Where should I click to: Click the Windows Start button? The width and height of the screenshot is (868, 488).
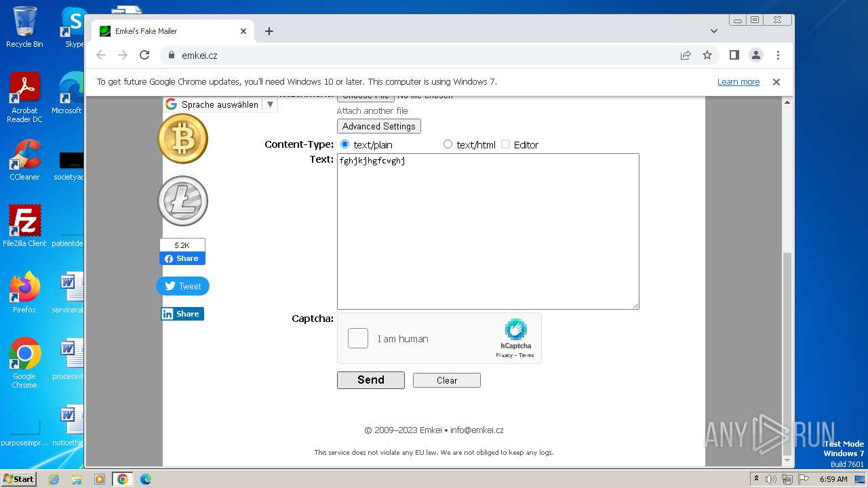point(18,479)
